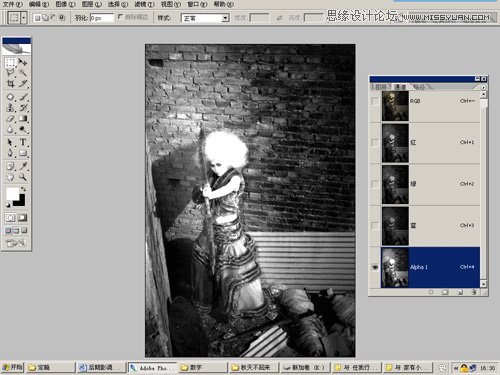This screenshot has width=500, height=375.
Task: Open the Channels panel flyout menu arrow
Action: click(x=484, y=87)
